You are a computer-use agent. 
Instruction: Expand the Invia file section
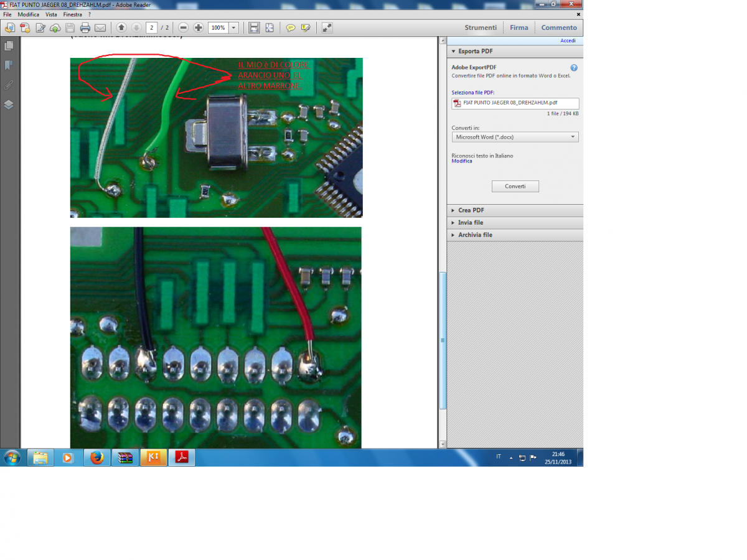point(515,222)
